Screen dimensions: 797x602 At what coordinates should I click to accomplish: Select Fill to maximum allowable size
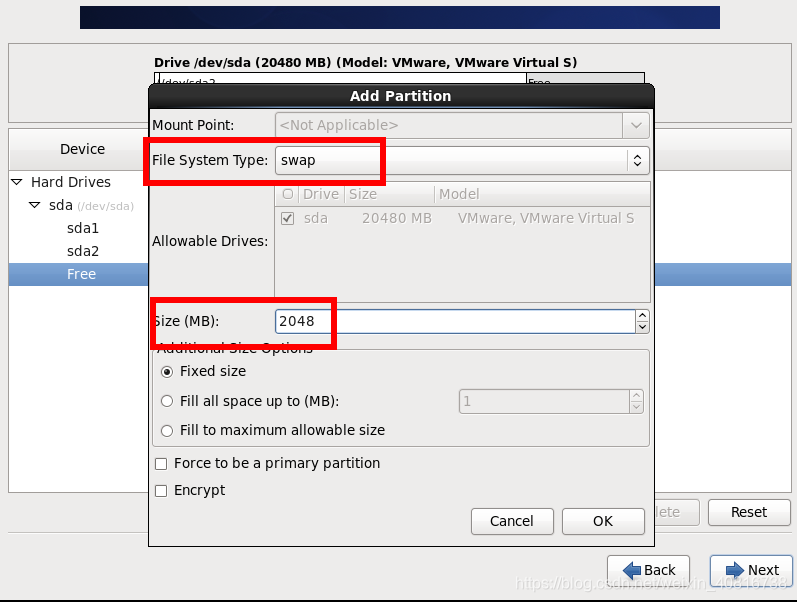(x=167, y=431)
